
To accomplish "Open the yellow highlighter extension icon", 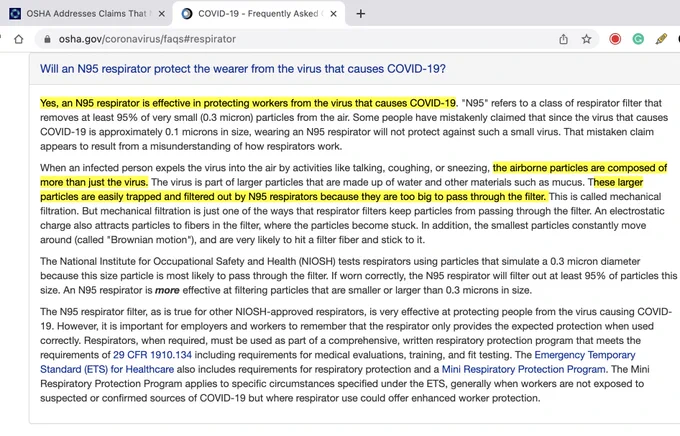I will pos(661,39).
